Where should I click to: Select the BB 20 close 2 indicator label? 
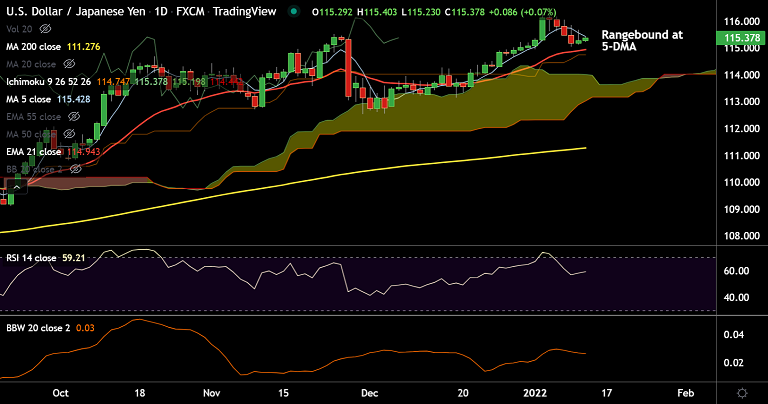point(34,169)
